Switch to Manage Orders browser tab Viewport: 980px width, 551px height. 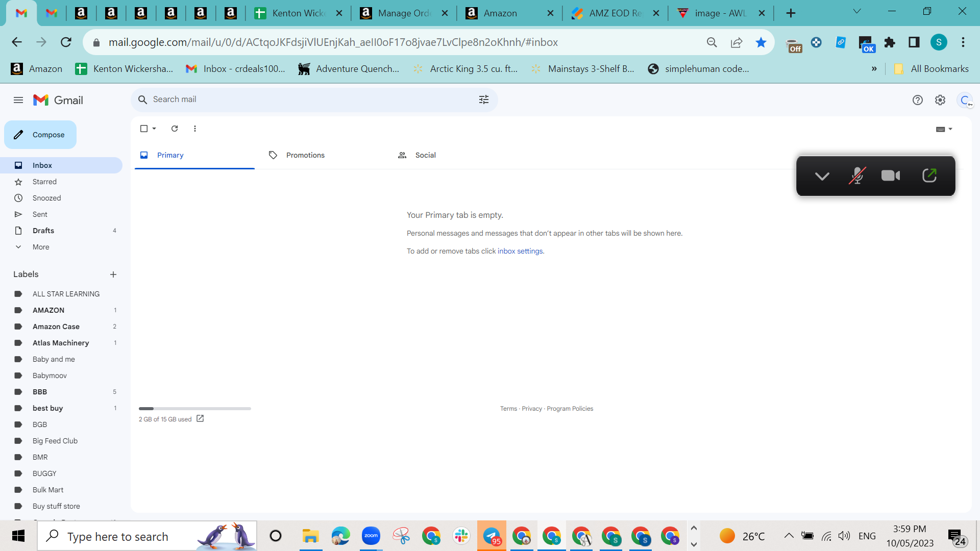(404, 13)
